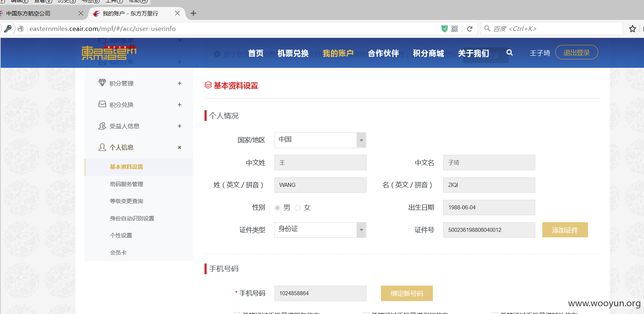Bookmark page with the star icon
This screenshot has height=314, width=644.
tap(633, 29)
